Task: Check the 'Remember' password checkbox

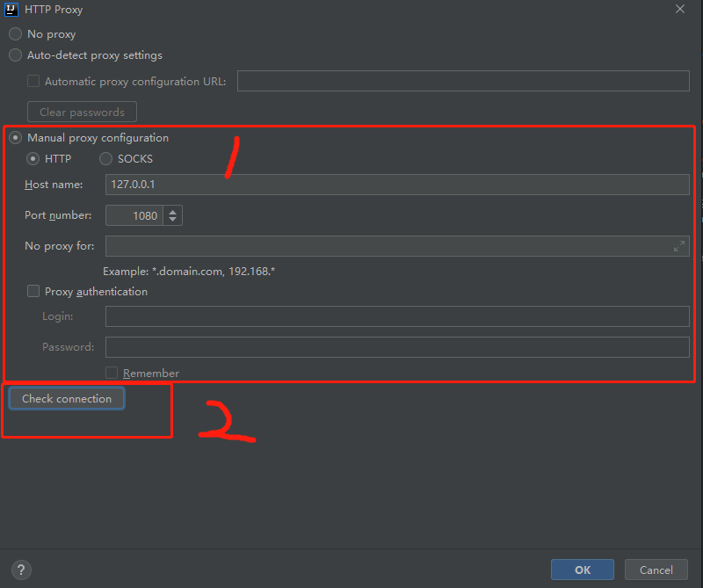Action: 112,372
